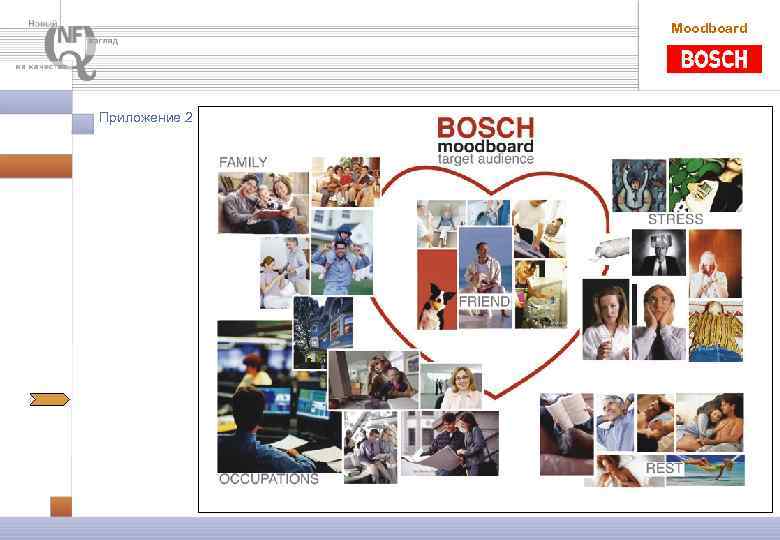Select the orange 'Moodboard' title text
Screen dimensions: 780x540
(709, 28)
